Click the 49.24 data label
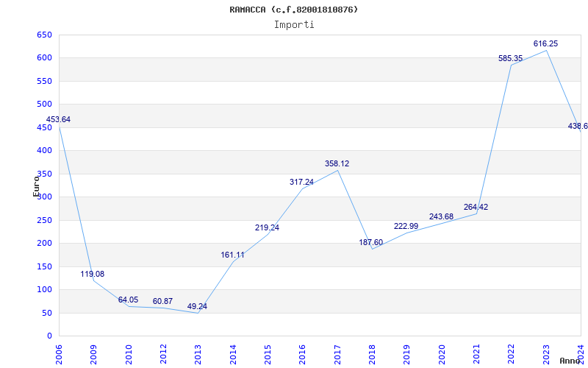588x368 pixels. click(197, 306)
